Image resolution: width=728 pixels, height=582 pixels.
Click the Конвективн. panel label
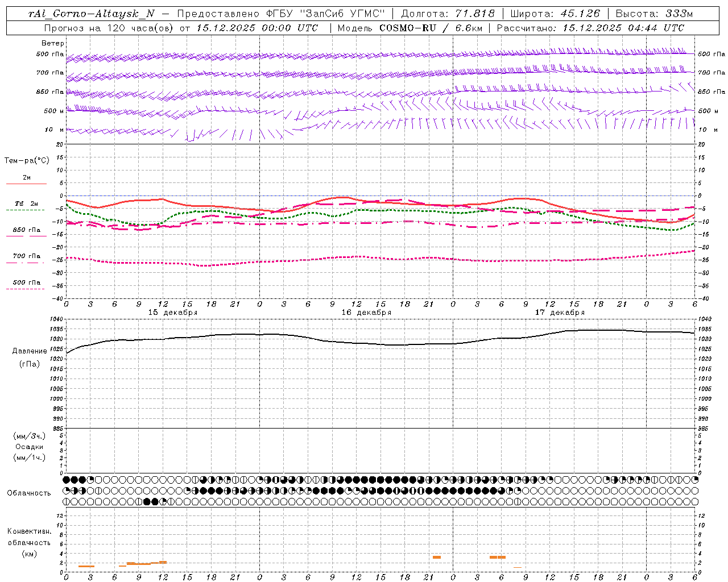click(29, 531)
